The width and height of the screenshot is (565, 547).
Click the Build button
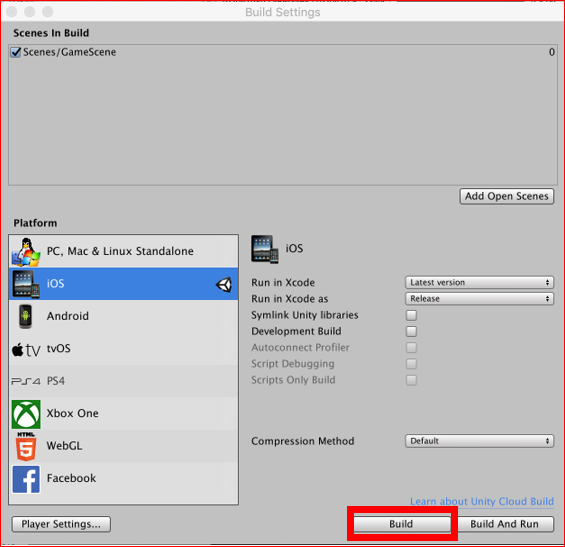point(402,524)
